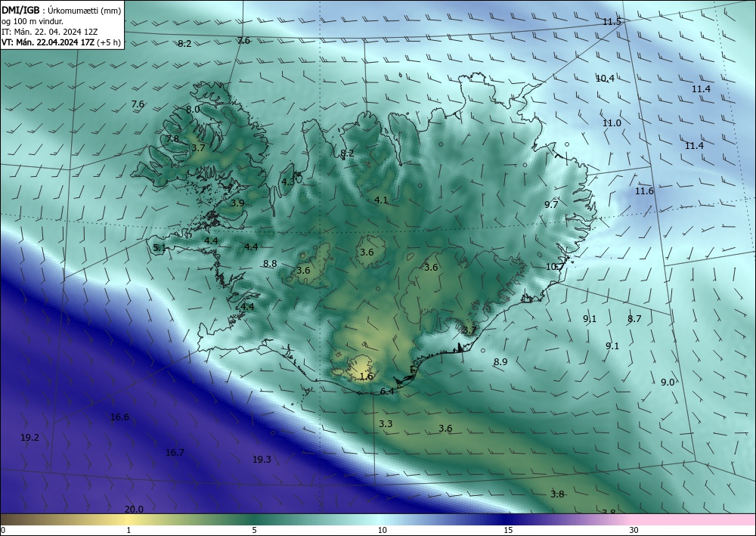The height and width of the screenshot is (536, 756).
Task: Click the 19.2 value on the map
Action: (x=29, y=438)
